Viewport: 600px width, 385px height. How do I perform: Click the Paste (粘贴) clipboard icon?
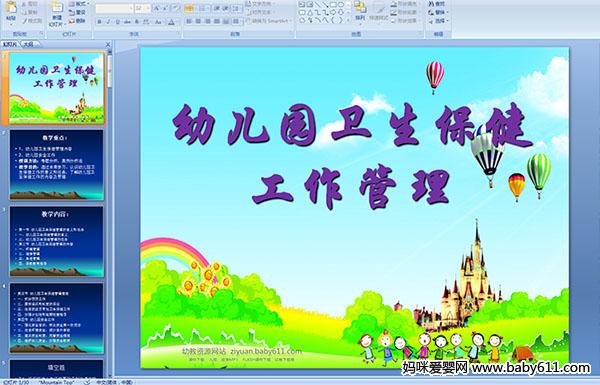(x=11, y=7)
